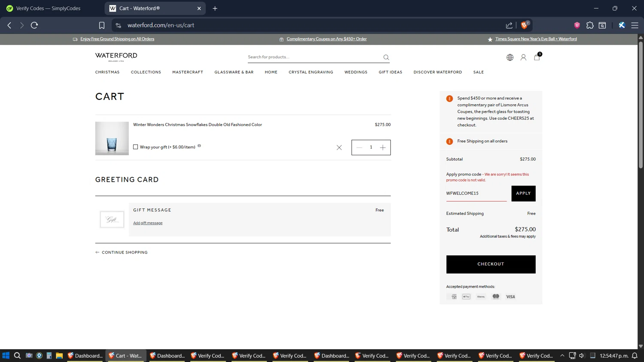Click Add gift message link
Screen dimensions: 644x362
[x=148, y=223]
